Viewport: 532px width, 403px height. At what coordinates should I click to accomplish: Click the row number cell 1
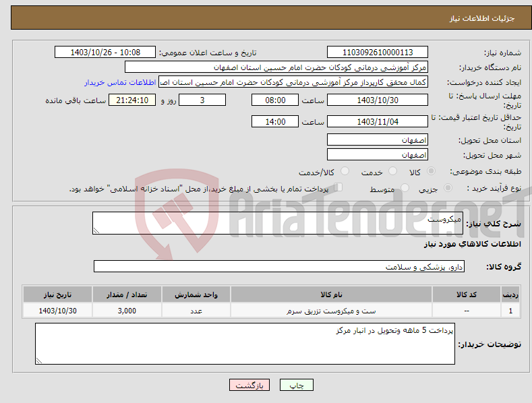(x=510, y=311)
